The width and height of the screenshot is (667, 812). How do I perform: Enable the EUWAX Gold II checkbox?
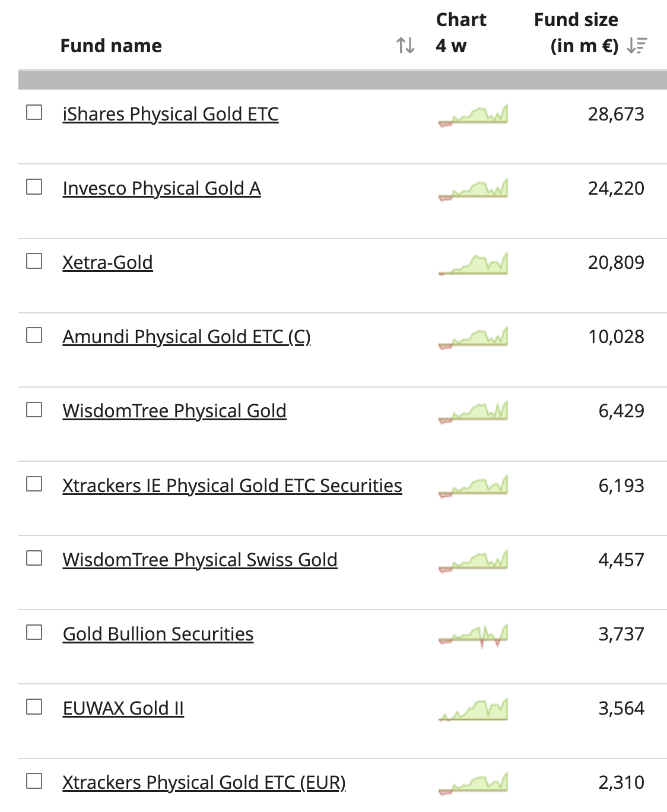click(x=34, y=707)
